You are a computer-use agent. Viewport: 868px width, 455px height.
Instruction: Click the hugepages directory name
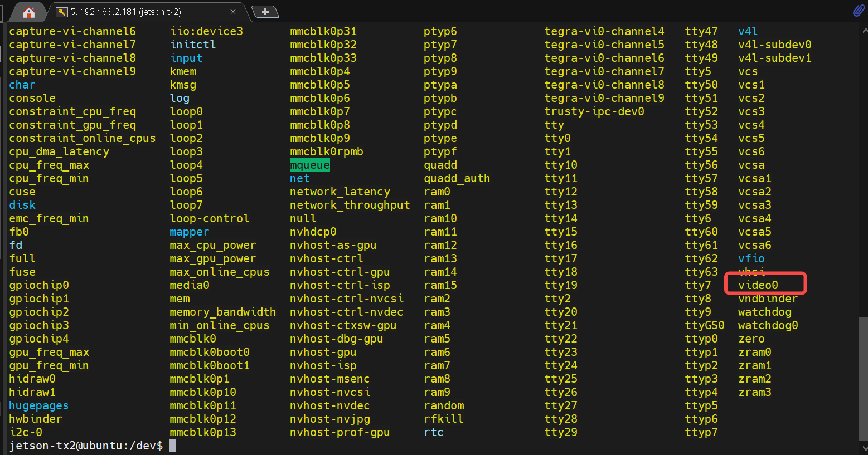tap(38, 405)
